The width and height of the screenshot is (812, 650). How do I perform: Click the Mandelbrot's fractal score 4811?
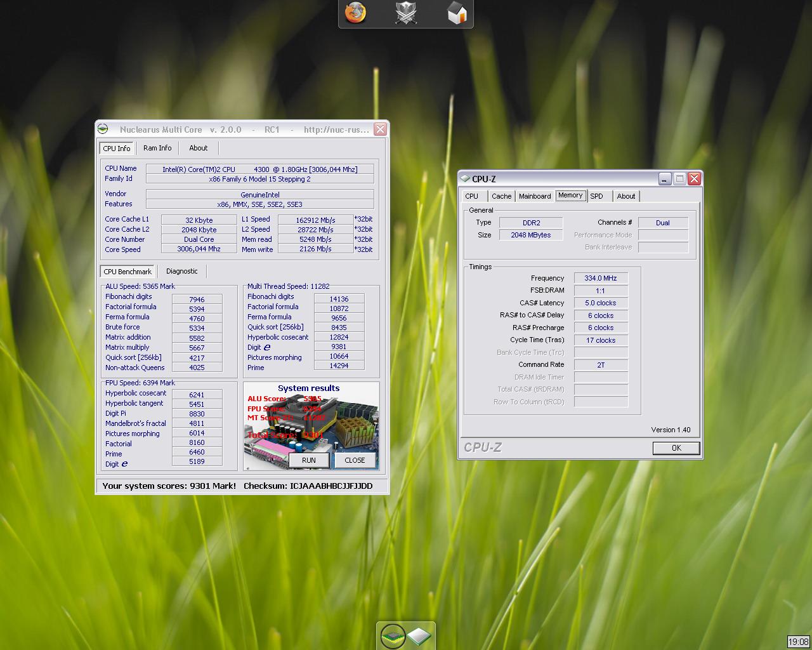[197, 423]
